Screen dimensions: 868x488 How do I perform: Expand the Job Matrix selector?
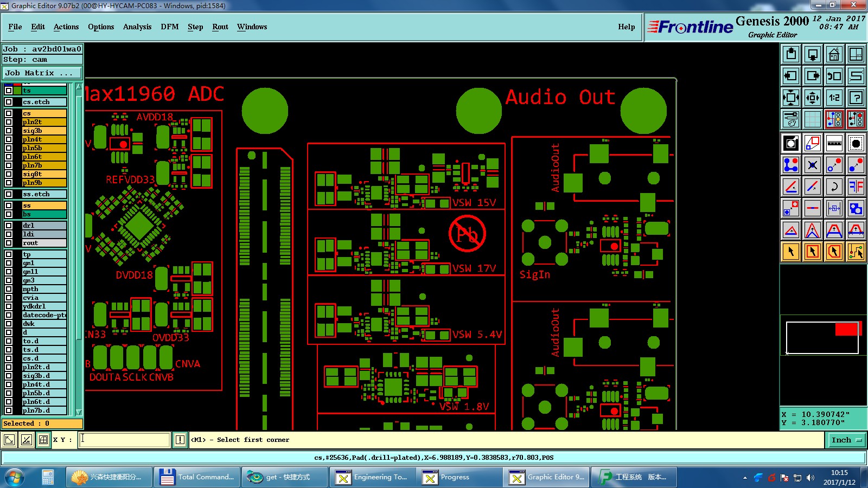coord(42,73)
